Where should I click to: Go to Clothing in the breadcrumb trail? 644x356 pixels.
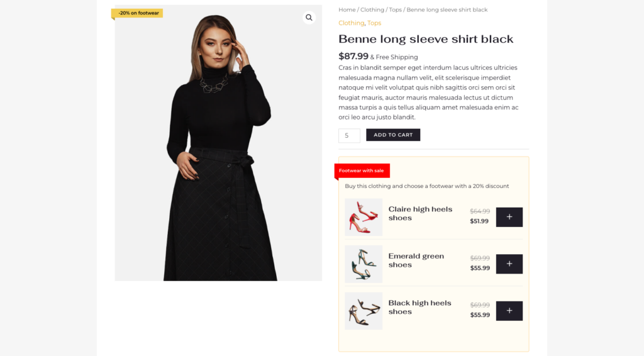click(x=372, y=9)
